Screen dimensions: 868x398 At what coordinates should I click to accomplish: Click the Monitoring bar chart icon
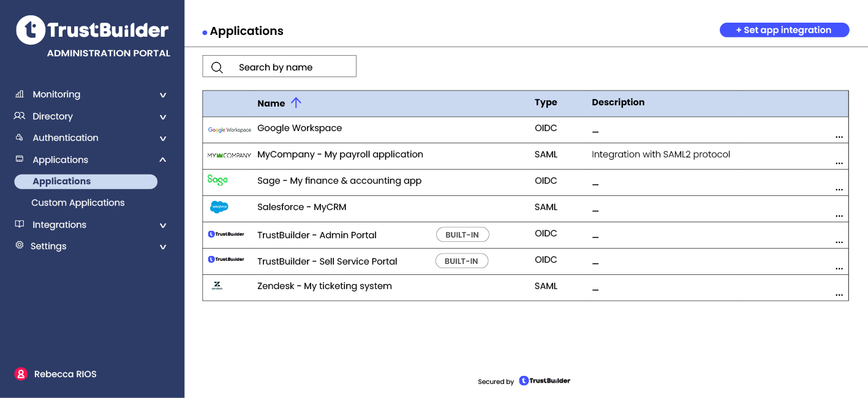click(20, 94)
